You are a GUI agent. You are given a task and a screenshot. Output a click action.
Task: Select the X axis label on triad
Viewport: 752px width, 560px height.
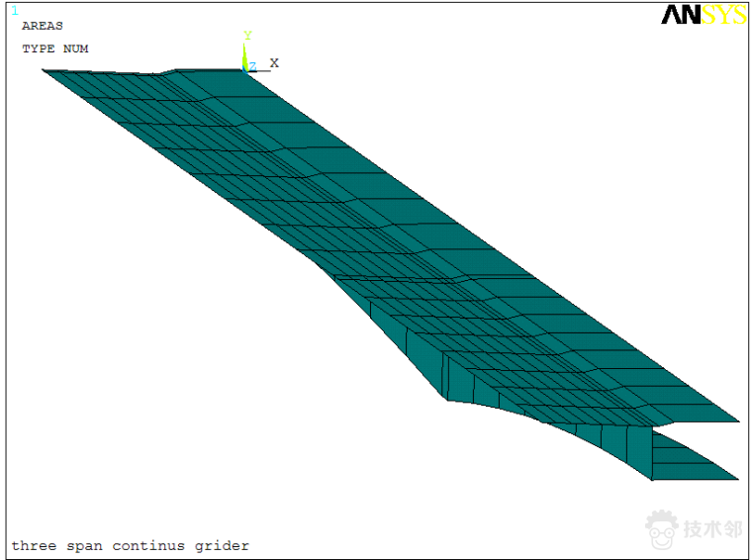(x=274, y=63)
